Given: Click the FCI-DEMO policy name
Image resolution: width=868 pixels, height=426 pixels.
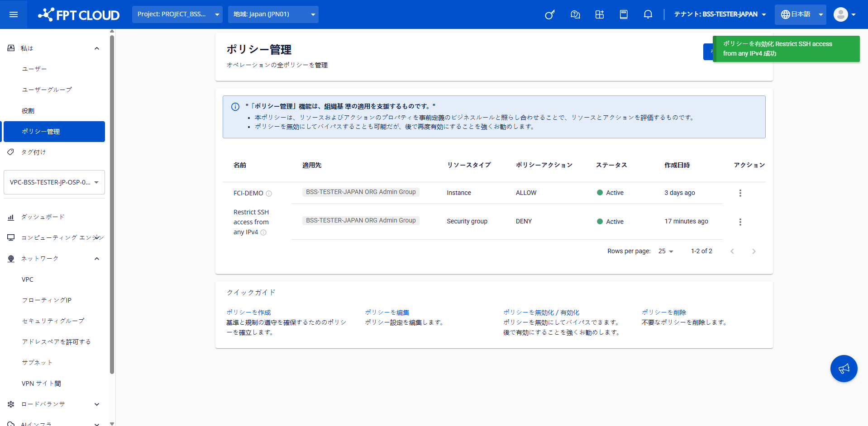Looking at the screenshot, I should 248,193.
